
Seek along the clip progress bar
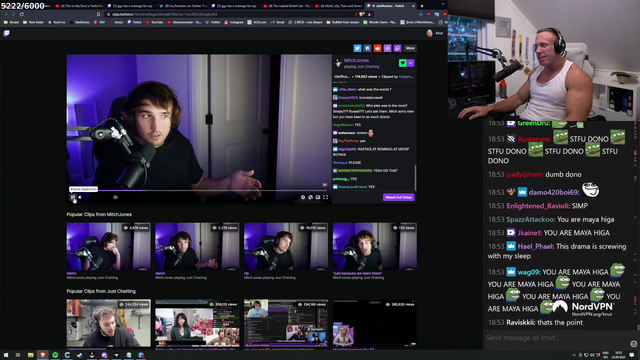point(199,190)
